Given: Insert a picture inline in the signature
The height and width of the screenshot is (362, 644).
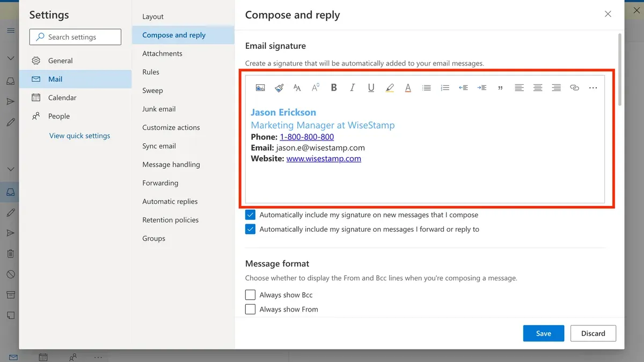Looking at the screenshot, I should tap(260, 88).
